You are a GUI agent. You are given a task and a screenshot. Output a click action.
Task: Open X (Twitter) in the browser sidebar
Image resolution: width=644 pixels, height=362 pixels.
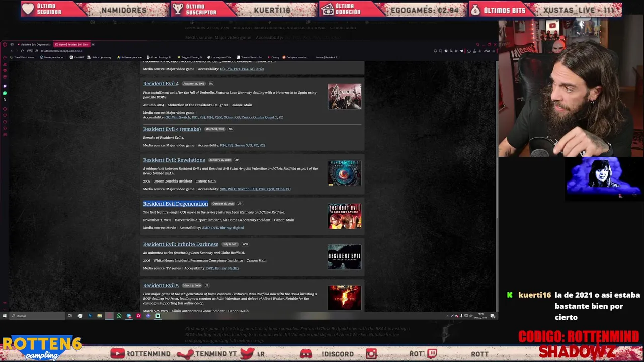coord(5,99)
